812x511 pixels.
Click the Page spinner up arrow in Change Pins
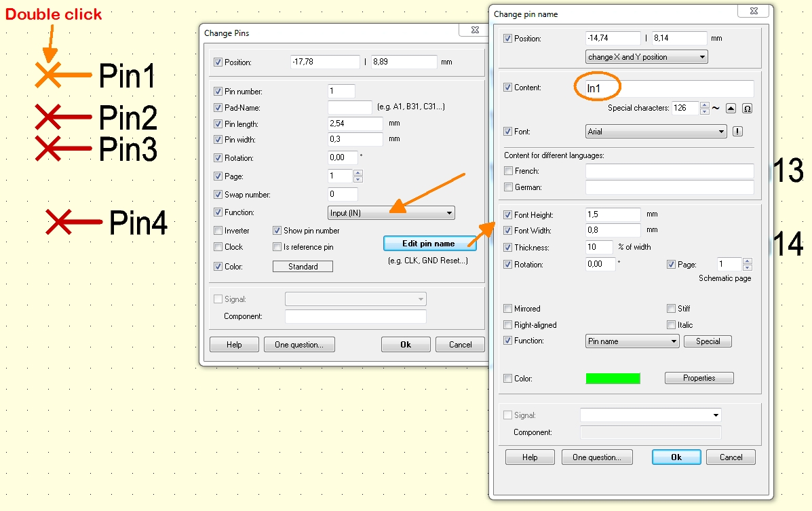click(357, 172)
